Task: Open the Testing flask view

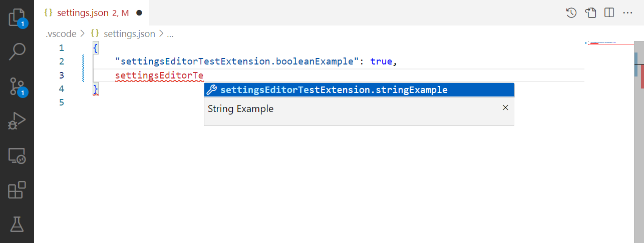Action: point(17,224)
